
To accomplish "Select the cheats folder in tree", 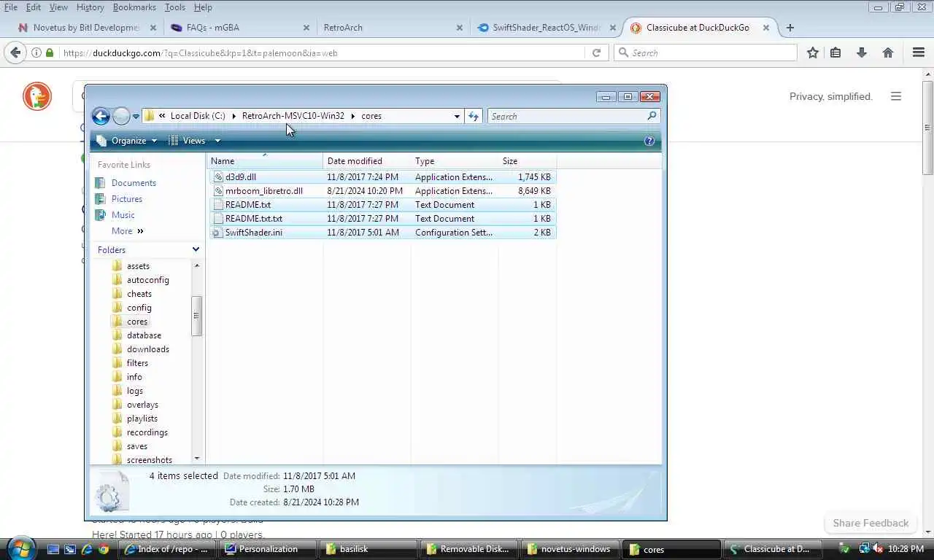I will click(139, 294).
